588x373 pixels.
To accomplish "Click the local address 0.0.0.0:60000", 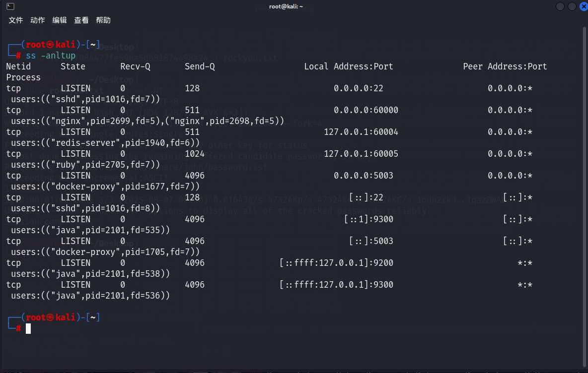I will [x=366, y=110].
